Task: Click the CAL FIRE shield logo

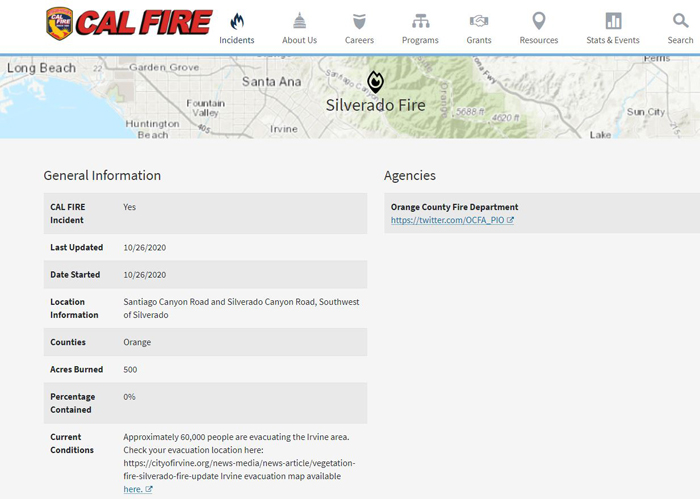Action: pos(59,23)
